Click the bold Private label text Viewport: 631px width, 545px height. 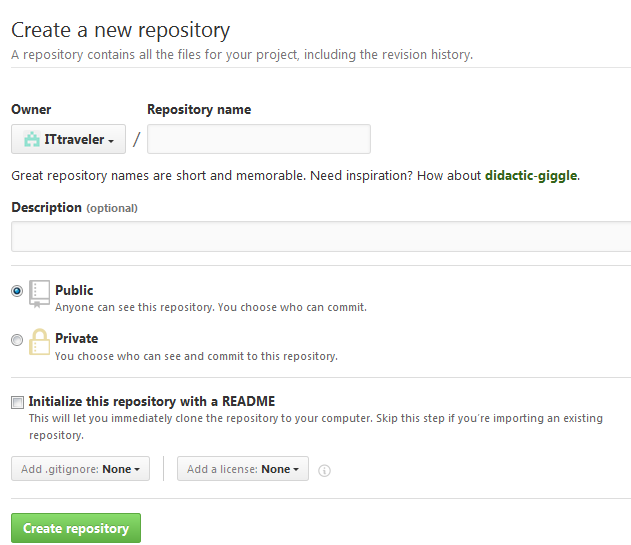click(x=76, y=338)
